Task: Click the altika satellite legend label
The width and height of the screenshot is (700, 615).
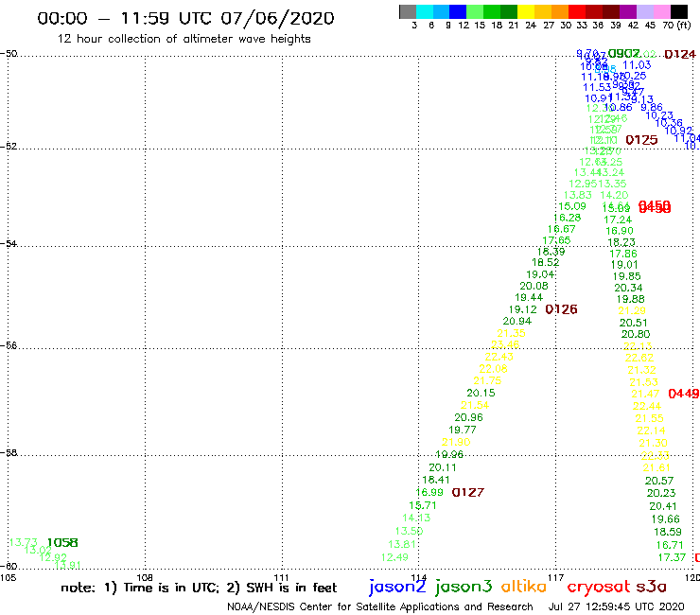Action: pos(524,586)
